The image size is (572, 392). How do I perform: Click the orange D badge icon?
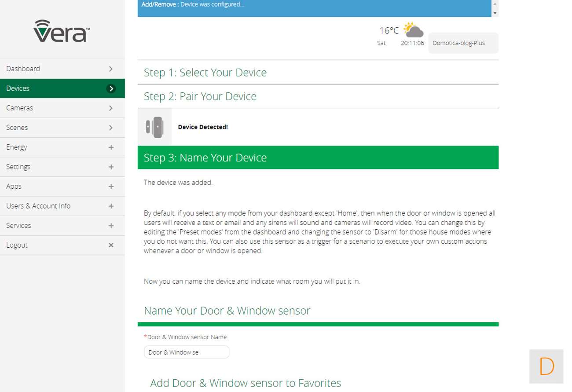pyautogui.click(x=546, y=366)
